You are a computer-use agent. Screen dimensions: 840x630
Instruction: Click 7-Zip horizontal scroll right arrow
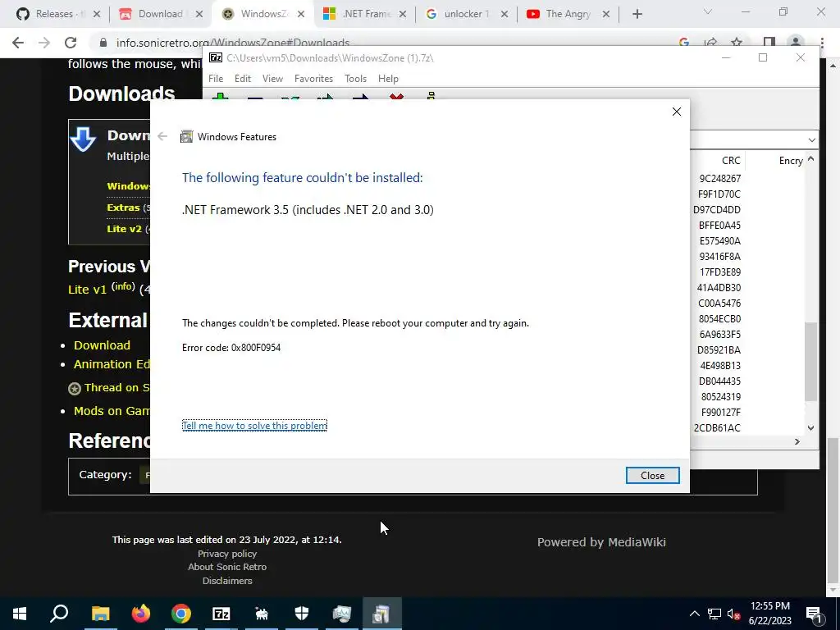(x=797, y=441)
